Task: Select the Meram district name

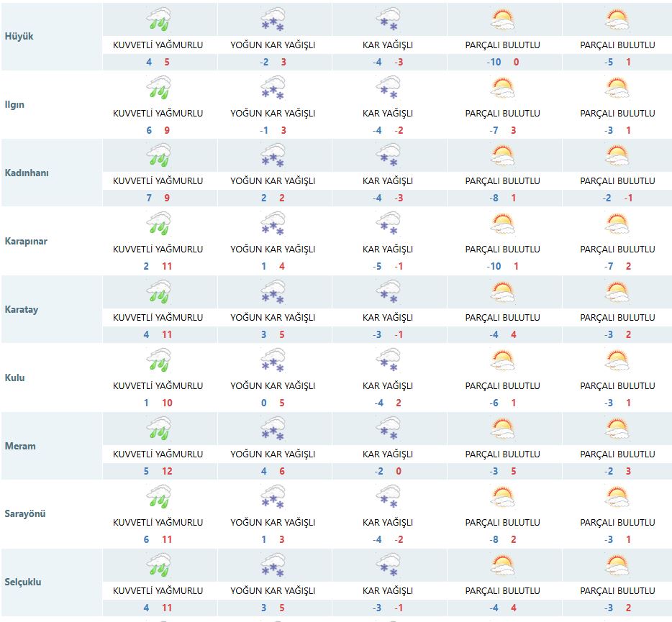Action: (x=20, y=446)
